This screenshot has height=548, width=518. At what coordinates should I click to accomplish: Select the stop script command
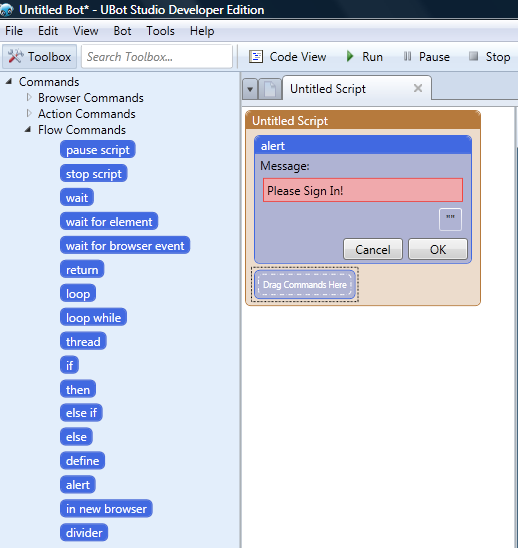pos(94,174)
